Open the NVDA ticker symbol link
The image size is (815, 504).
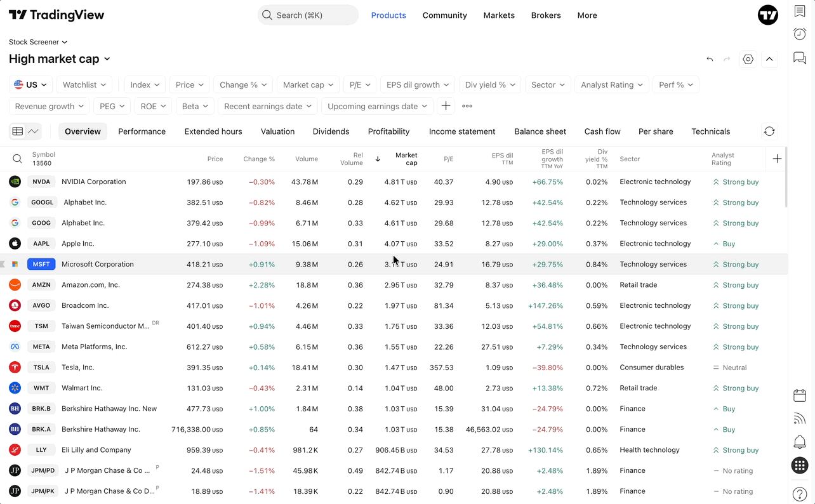click(x=41, y=182)
